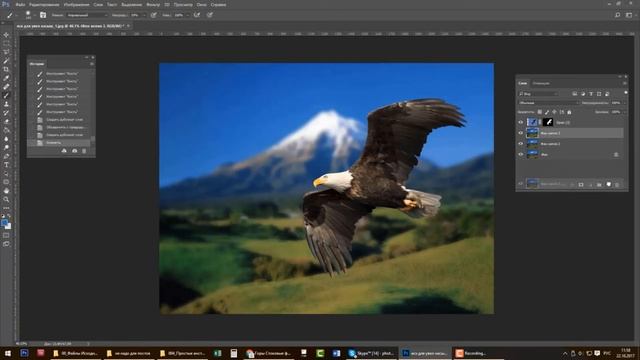The width and height of the screenshot is (640, 360).
Task: Create new document from current state
Action: [64, 151]
